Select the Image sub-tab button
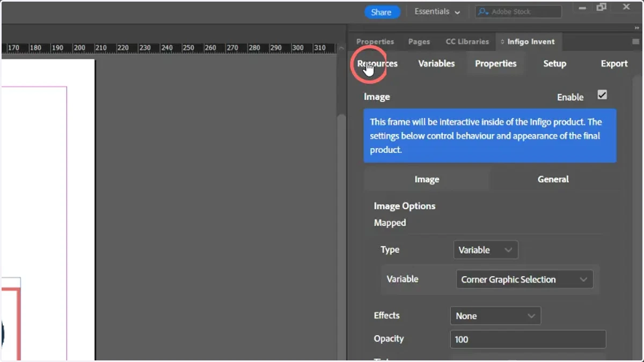The image size is (644, 362). [427, 180]
